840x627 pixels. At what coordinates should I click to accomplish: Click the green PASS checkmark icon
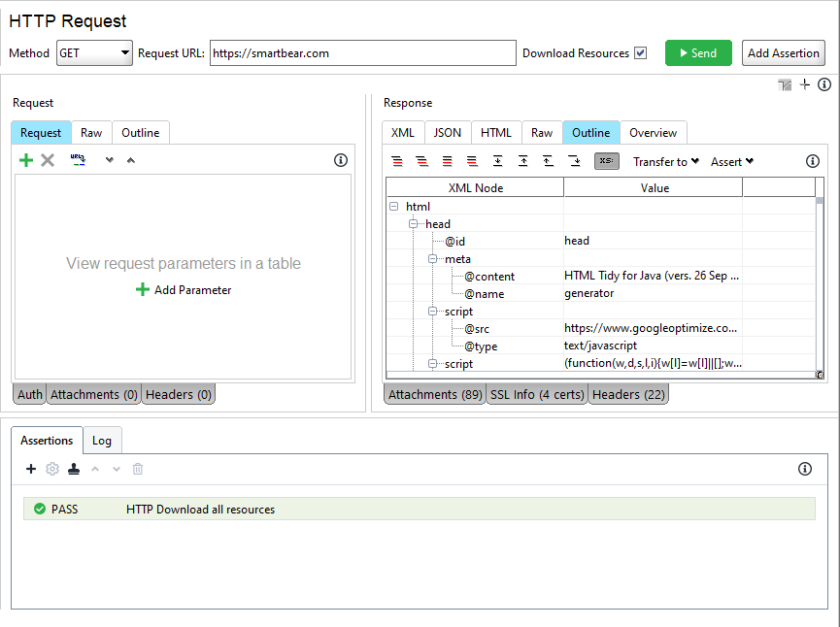pos(40,509)
